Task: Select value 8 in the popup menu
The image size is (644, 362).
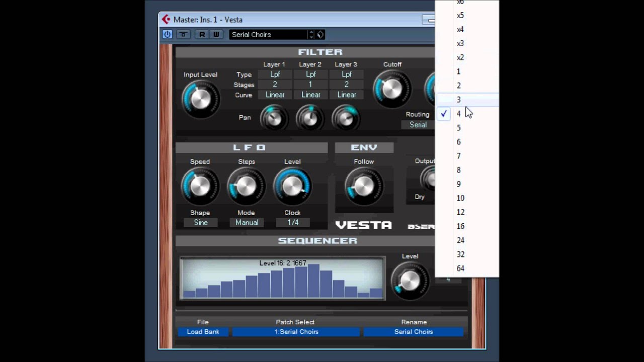Action: (467, 170)
